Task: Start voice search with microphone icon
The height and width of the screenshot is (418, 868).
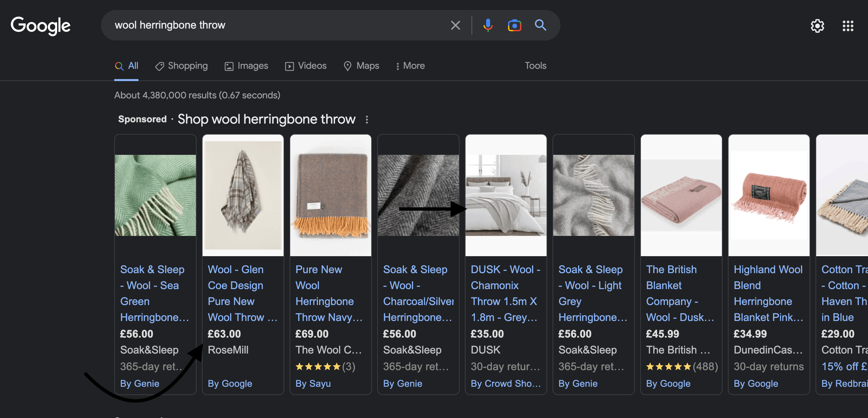Action: point(487,25)
